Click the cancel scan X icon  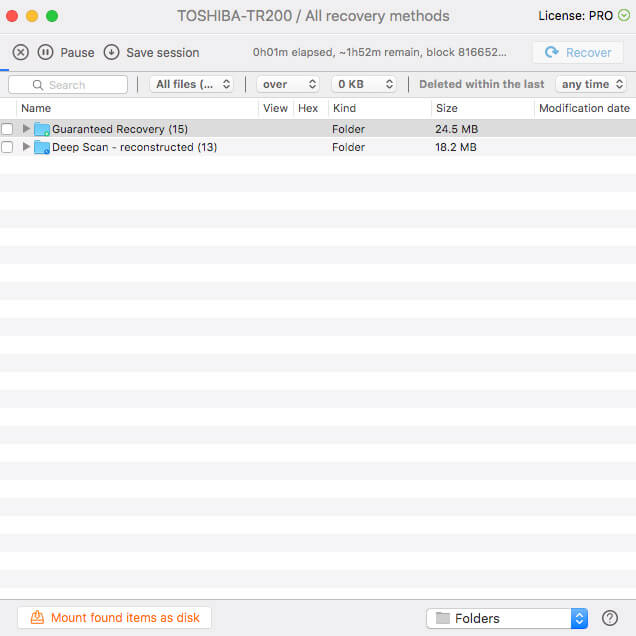[x=20, y=52]
